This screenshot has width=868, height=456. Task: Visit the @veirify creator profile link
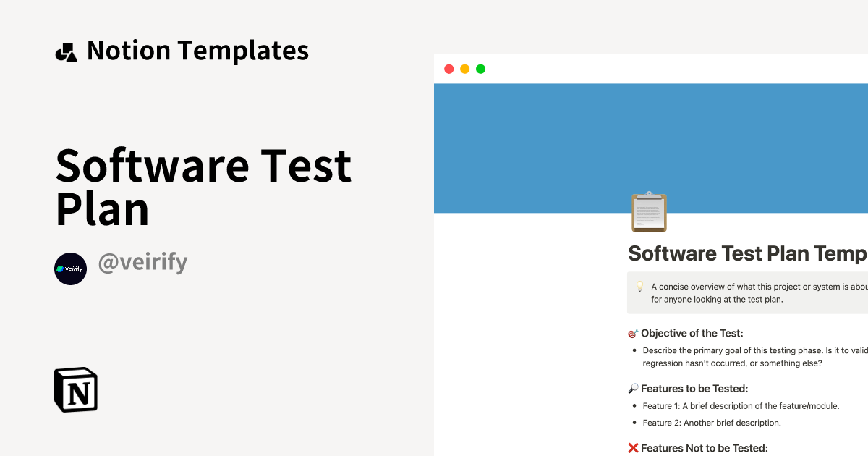click(142, 263)
